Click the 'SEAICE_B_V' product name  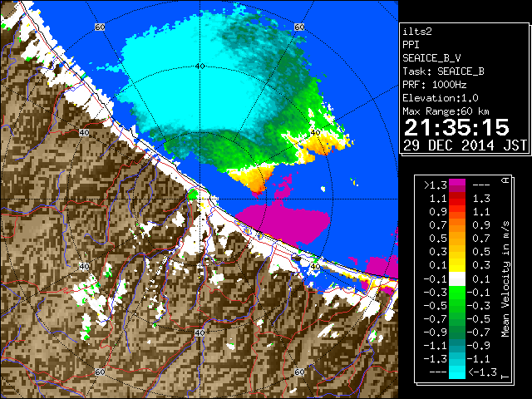point(431,58)
